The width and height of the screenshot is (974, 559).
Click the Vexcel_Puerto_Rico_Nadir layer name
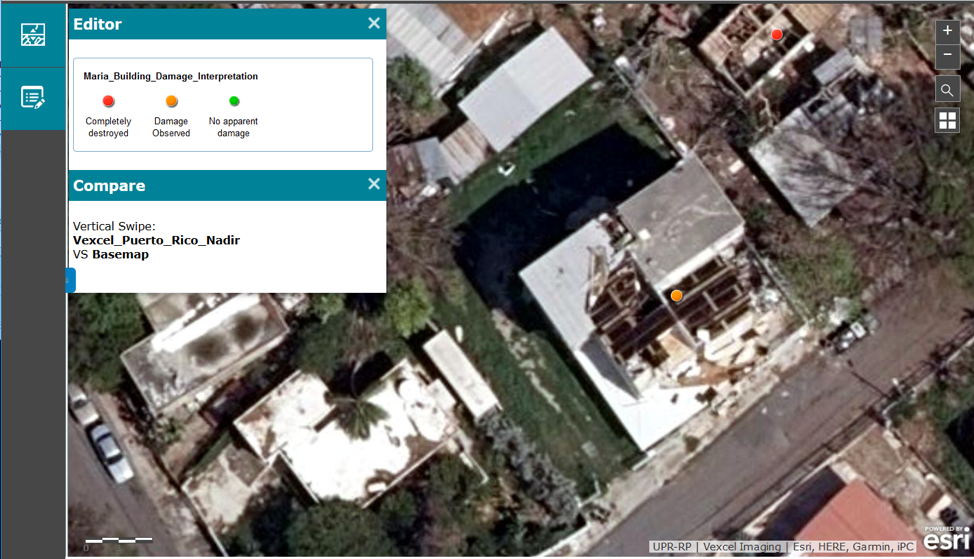[157, 240]
